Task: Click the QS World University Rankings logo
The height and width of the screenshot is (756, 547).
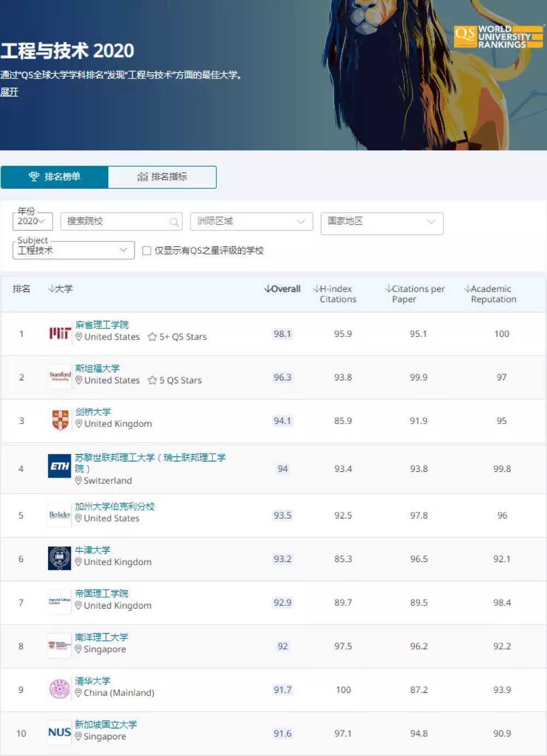Action: 498,37
